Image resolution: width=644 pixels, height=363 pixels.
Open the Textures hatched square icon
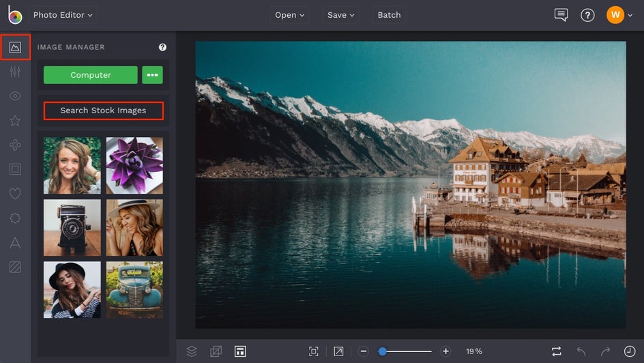15,267
